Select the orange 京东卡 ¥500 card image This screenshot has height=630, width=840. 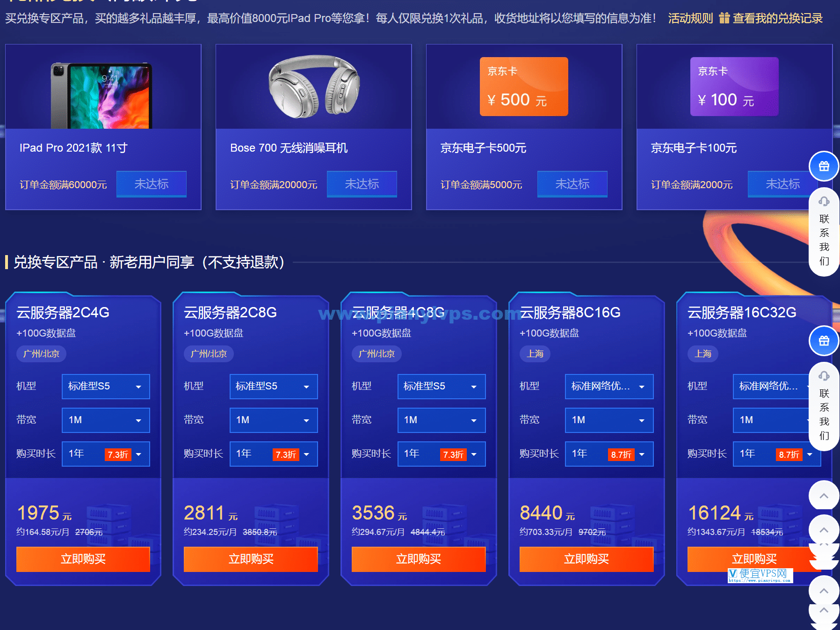(524, 87)
